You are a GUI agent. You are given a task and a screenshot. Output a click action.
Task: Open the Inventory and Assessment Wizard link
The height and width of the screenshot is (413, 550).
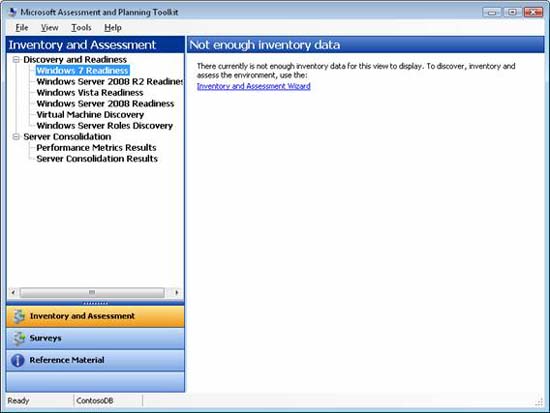click(253, 86)
